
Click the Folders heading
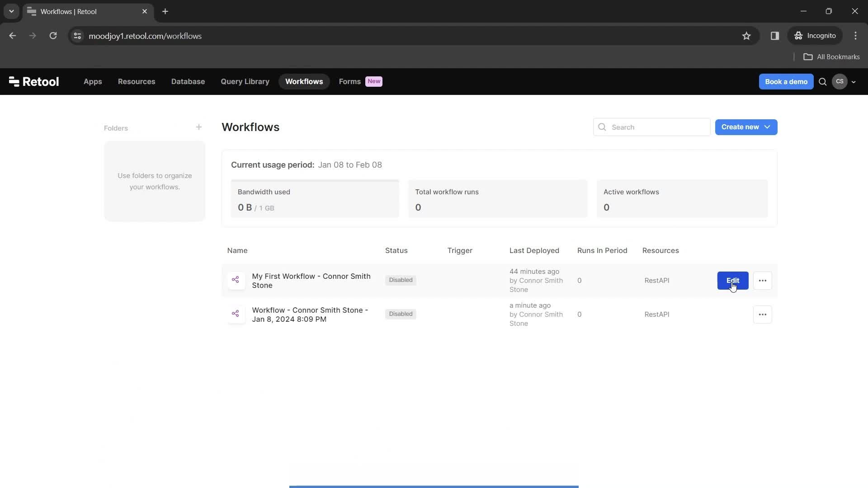pos(116,128)
